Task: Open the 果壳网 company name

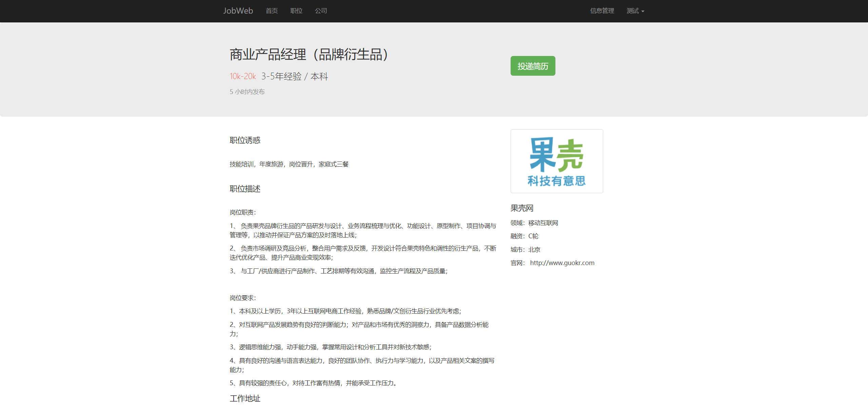Action: [x=522, y=208]
